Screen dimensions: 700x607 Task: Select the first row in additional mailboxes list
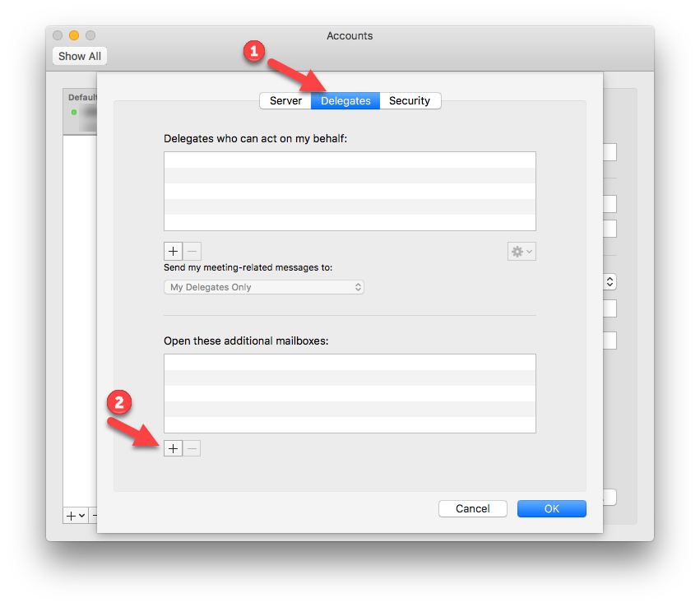tap(350, 362)
